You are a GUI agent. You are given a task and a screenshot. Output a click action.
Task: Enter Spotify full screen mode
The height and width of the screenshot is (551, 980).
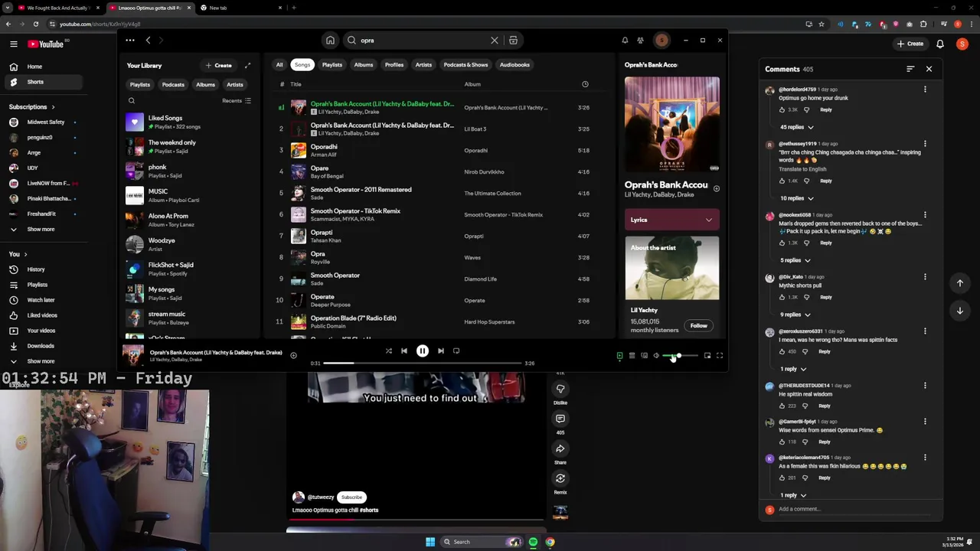(720, 356)
